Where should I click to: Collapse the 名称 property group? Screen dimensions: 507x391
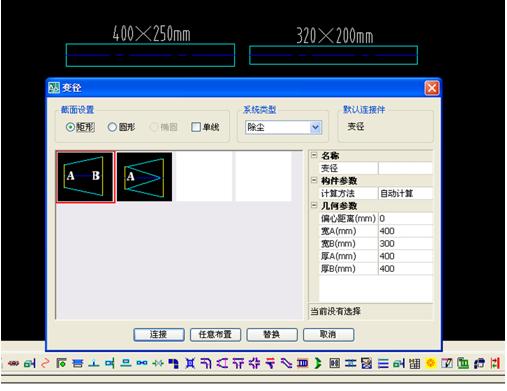pyautogui.click(x=314, y=155)
